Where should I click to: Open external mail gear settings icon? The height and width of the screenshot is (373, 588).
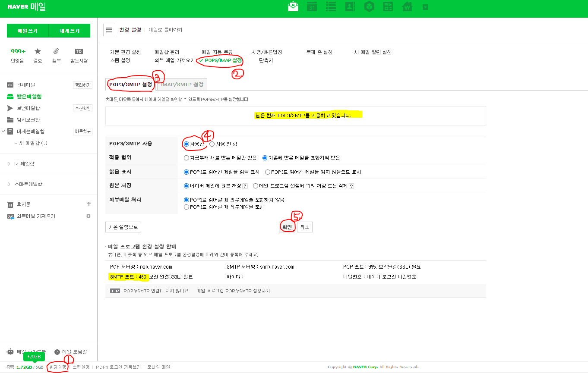(x=89, y=216)
